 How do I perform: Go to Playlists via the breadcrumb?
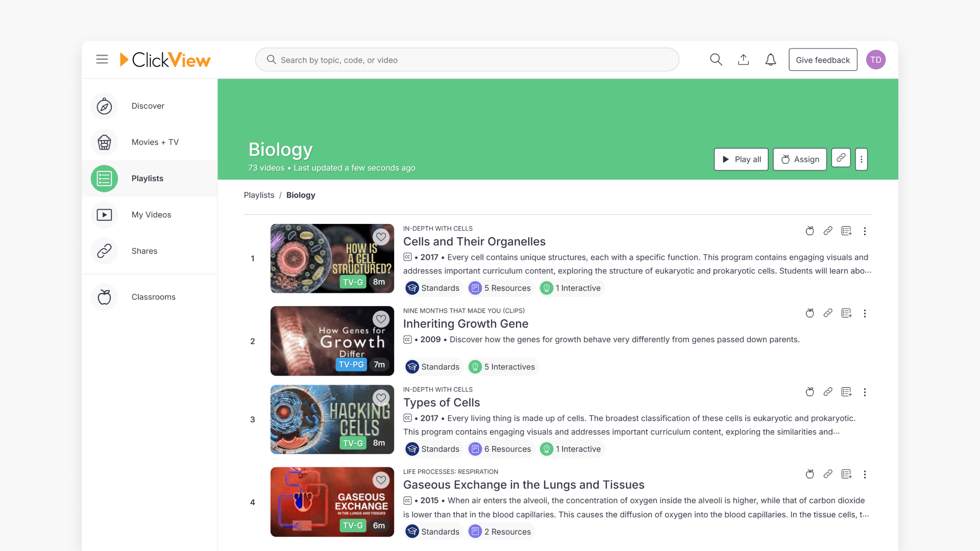pyautogui.click(x=259, y=195)
